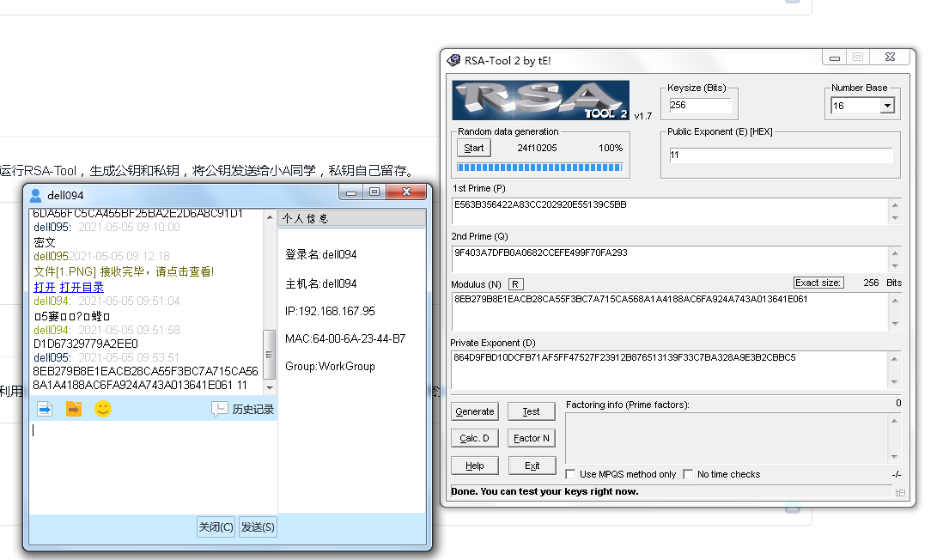Click the Factoring info scroll down arrow
949x560 pixels.
pyautogui.click(x=895, y=457)
